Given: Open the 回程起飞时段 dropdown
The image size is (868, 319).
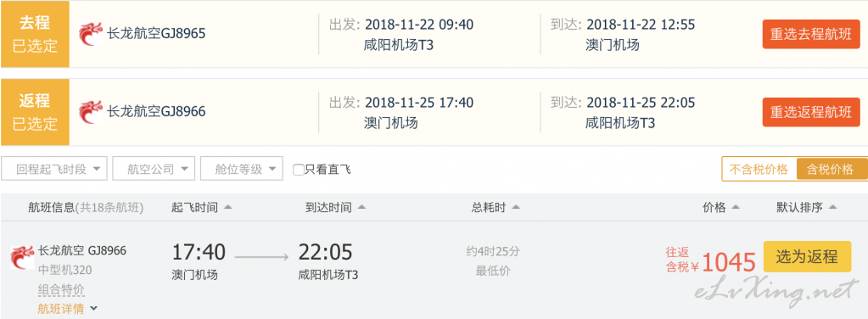Looking at the screenshot, I should pyautogui.click(x=54, y=169).
